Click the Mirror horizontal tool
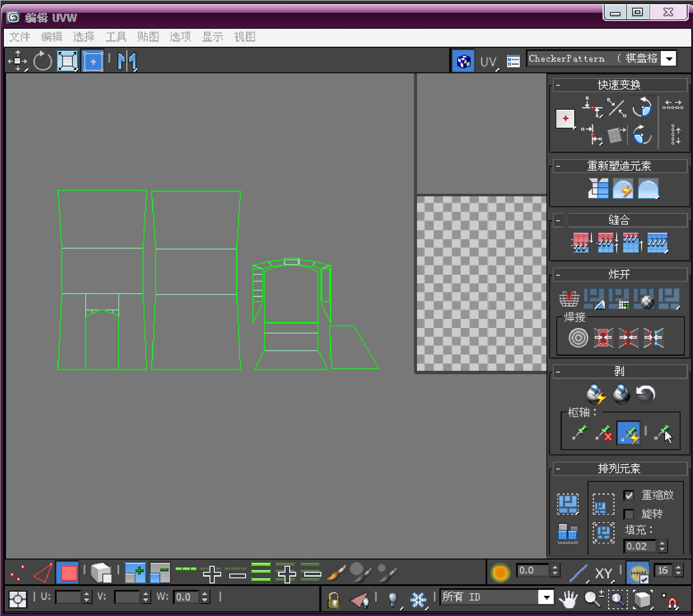This screenshot has height=616, width=693. 127,61
